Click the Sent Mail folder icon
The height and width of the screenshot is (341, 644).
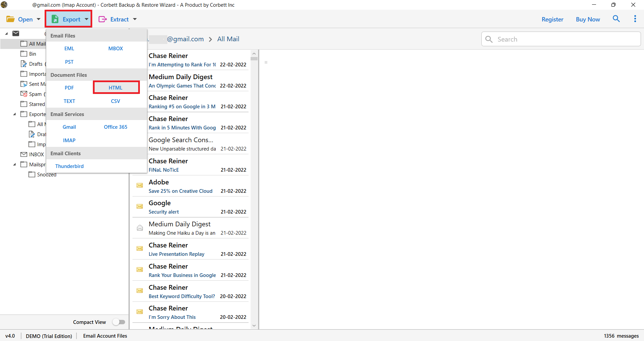pyautogui.click(x=24, y=84)
